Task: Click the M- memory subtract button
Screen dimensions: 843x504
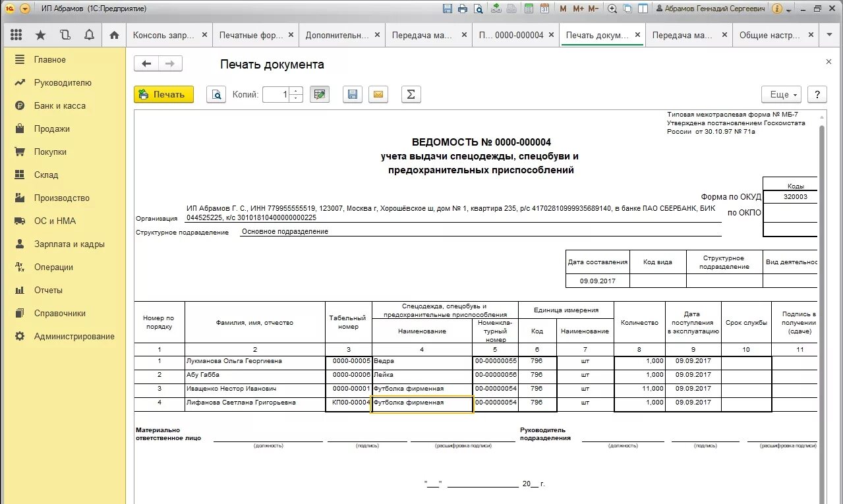Action: tap(593, 9)
